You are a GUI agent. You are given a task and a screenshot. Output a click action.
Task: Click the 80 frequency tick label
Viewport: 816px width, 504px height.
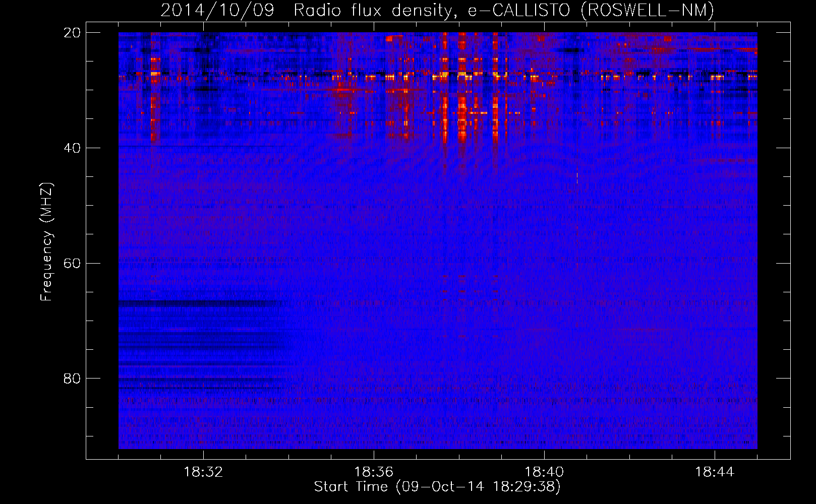coord(72,379)
